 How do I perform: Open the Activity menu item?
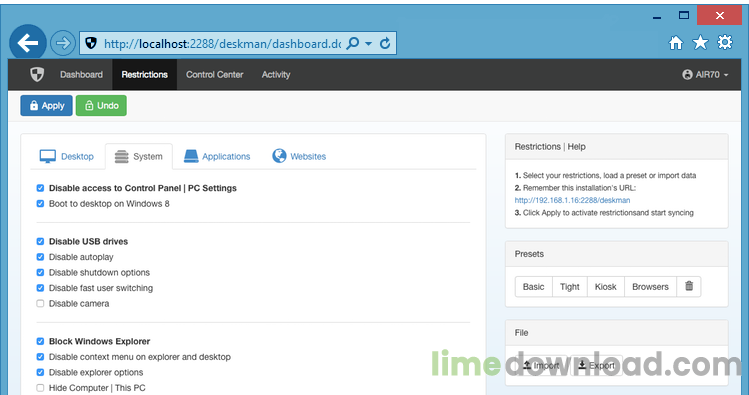click(276, 75)
